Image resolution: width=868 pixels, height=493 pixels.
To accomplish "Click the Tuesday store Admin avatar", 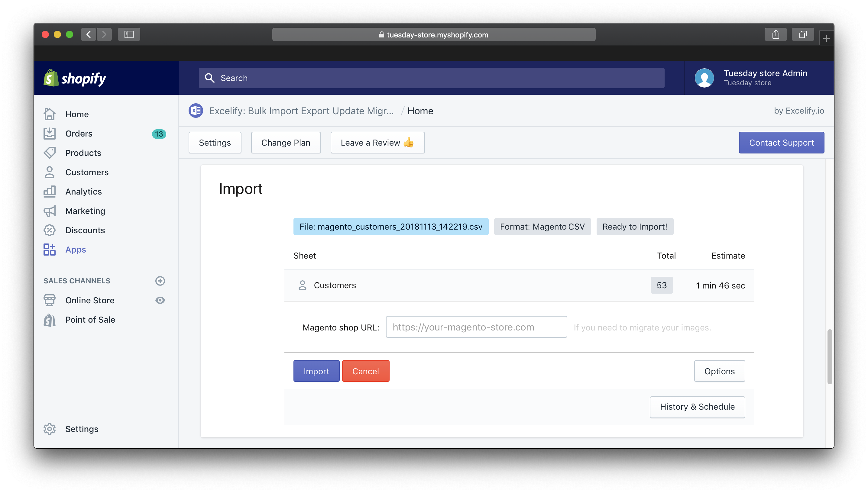I will coord(704,78).
